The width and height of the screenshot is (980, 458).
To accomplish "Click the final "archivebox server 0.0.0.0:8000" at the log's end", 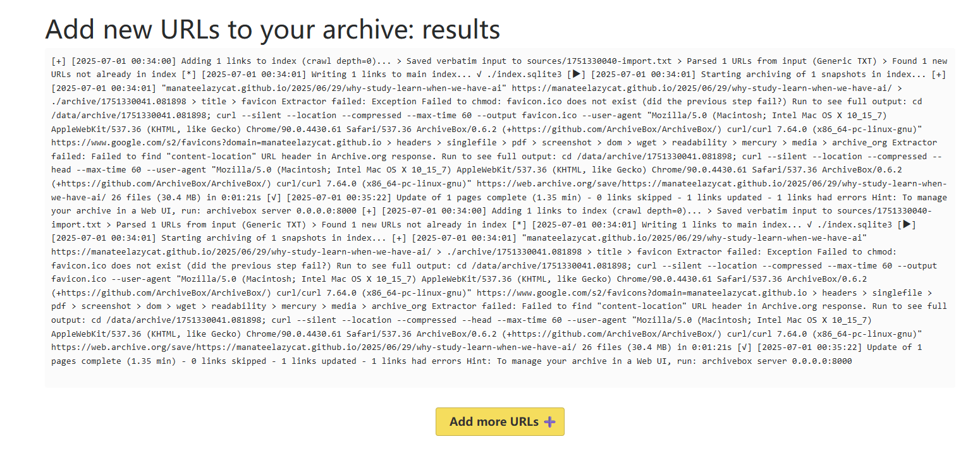I will tap(777, 361).
